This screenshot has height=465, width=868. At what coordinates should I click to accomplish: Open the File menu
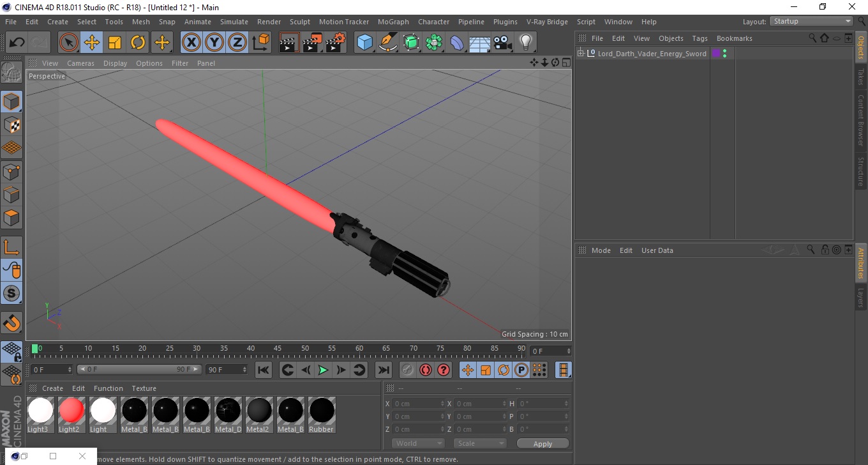[11, 22]
